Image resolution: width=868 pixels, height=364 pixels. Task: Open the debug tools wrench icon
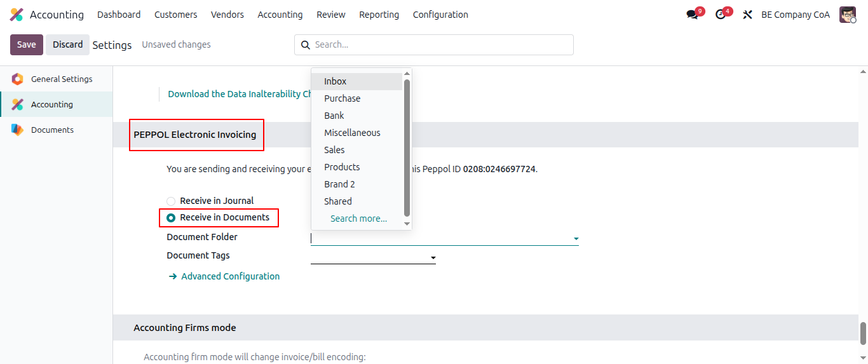747,15
